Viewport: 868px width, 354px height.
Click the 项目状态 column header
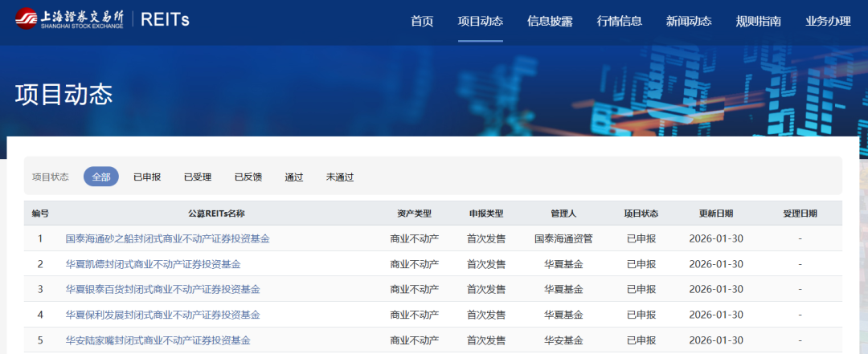coord(641,214)
